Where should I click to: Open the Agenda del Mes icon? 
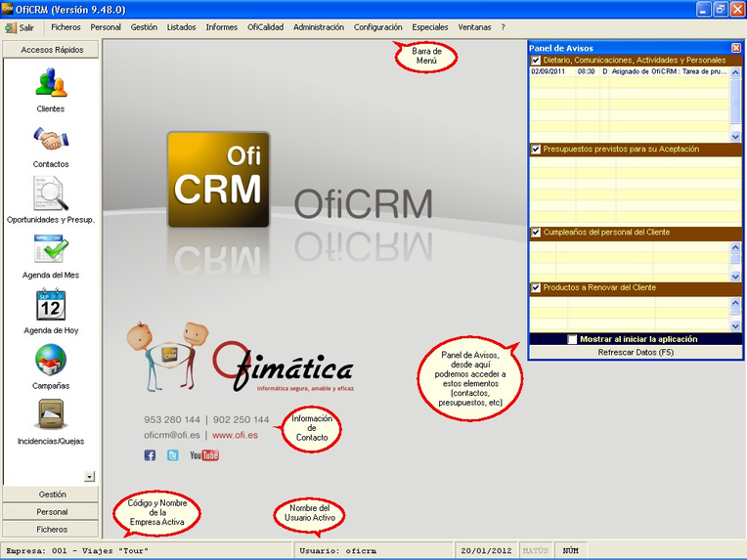[51, 248]
